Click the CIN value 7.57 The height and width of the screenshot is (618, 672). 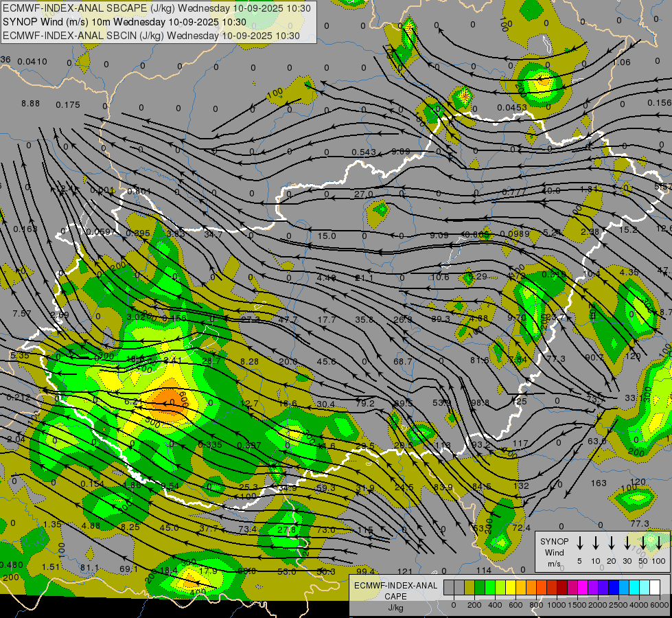22,314
